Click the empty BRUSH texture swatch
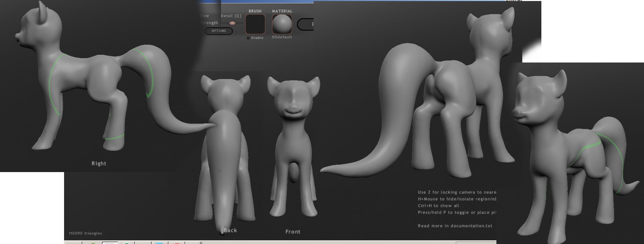The width and height of the screenshot is (644, 244). 255,24
